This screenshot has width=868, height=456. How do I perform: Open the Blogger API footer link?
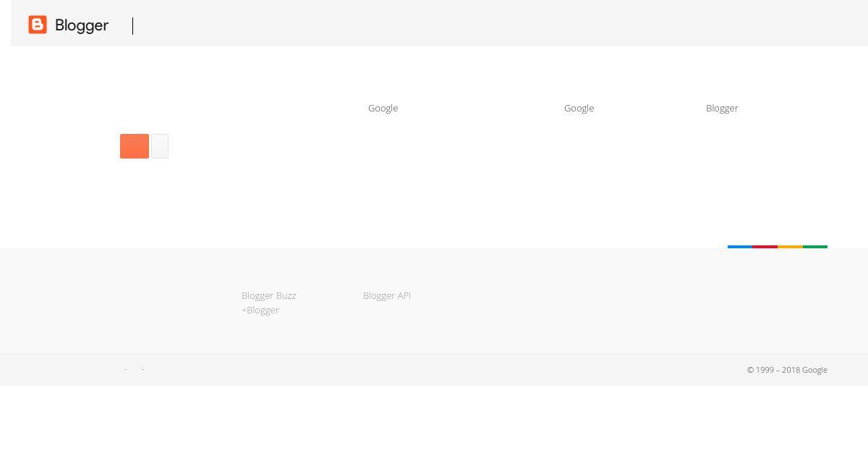click(x=386, y=295)
